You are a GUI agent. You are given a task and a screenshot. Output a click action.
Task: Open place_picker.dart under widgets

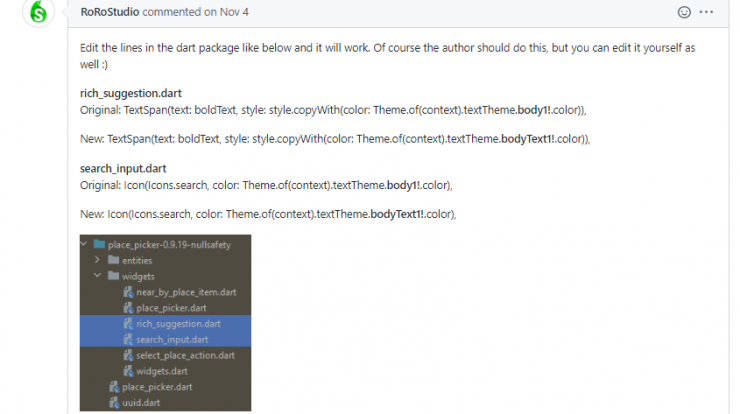(x=171, y=308)
